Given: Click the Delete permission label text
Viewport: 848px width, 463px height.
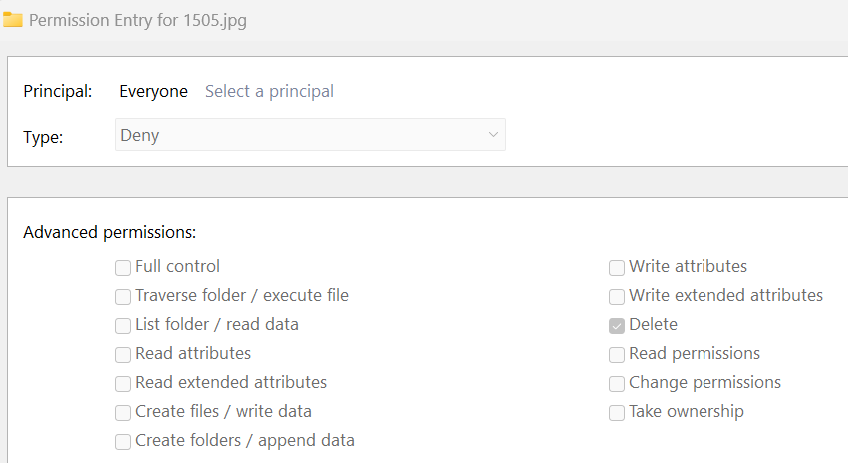Looking at the screenshot, I should click(x=653, y=324).
